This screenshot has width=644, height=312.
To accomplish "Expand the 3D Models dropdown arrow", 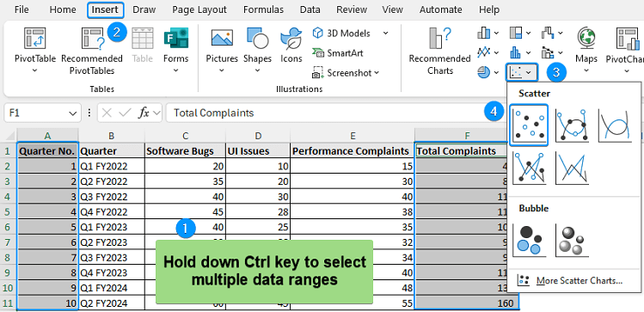I will 386,34.
